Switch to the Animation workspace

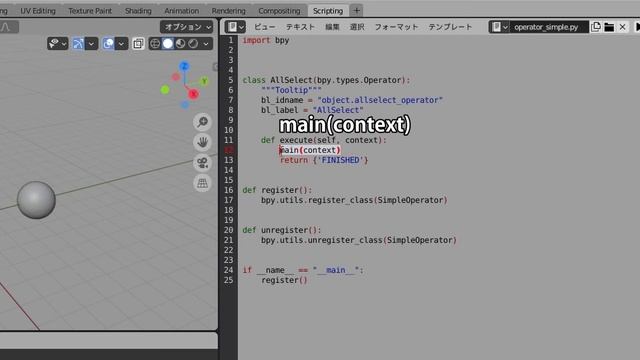coord(182,11)
